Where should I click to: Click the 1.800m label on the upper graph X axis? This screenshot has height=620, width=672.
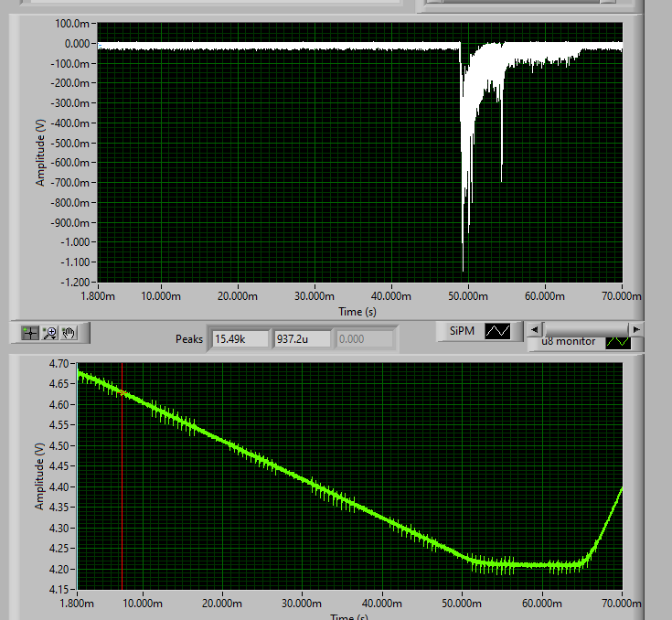(98, 296)
